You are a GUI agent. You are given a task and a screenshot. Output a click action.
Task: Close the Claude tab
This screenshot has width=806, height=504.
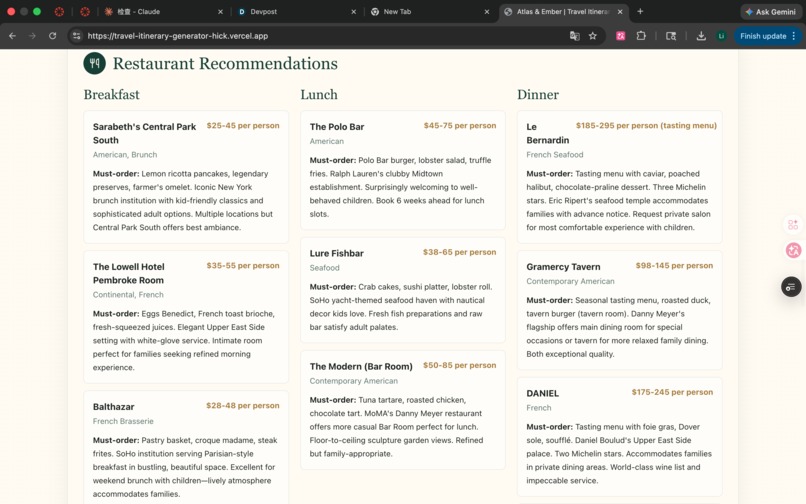221,11
